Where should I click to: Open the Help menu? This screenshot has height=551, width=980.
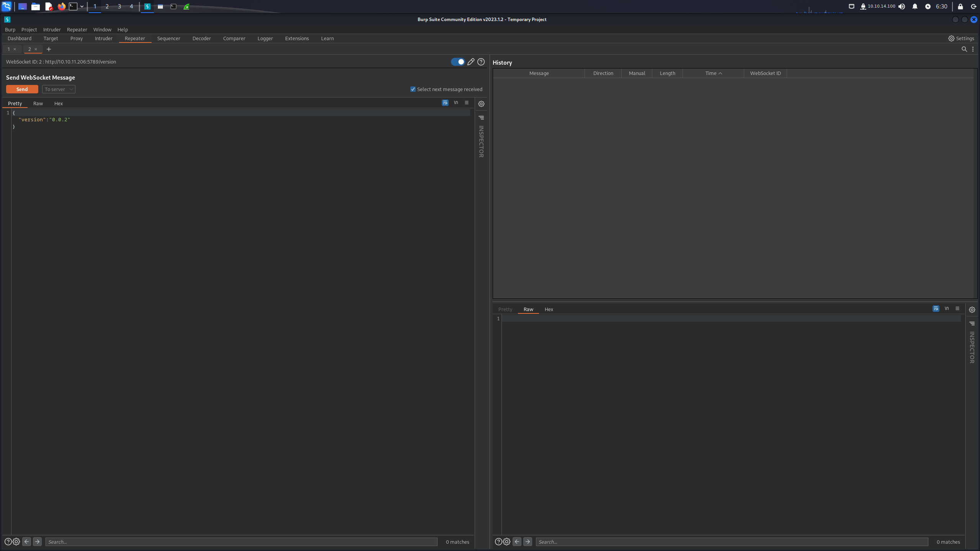click(x=122, y=29)
